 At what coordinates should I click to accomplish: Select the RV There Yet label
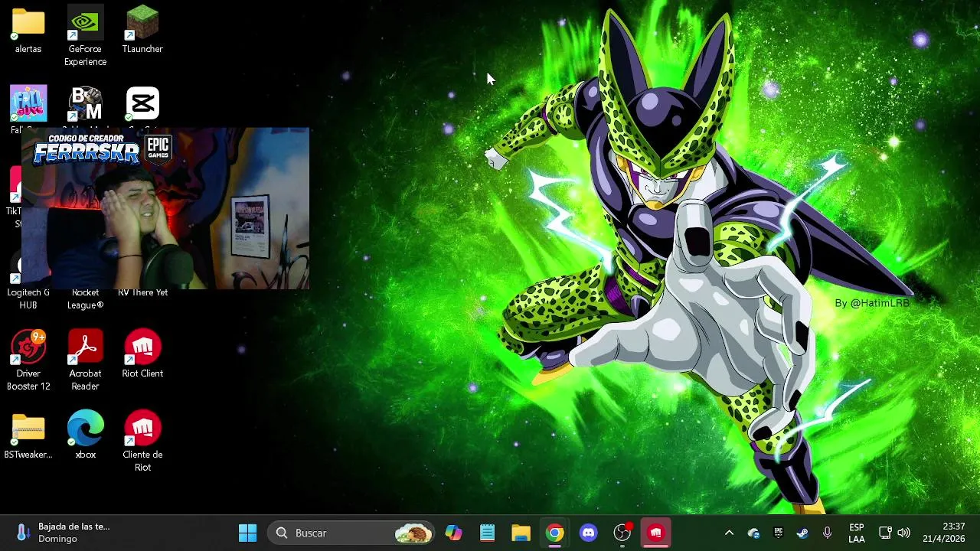point(142,292)
